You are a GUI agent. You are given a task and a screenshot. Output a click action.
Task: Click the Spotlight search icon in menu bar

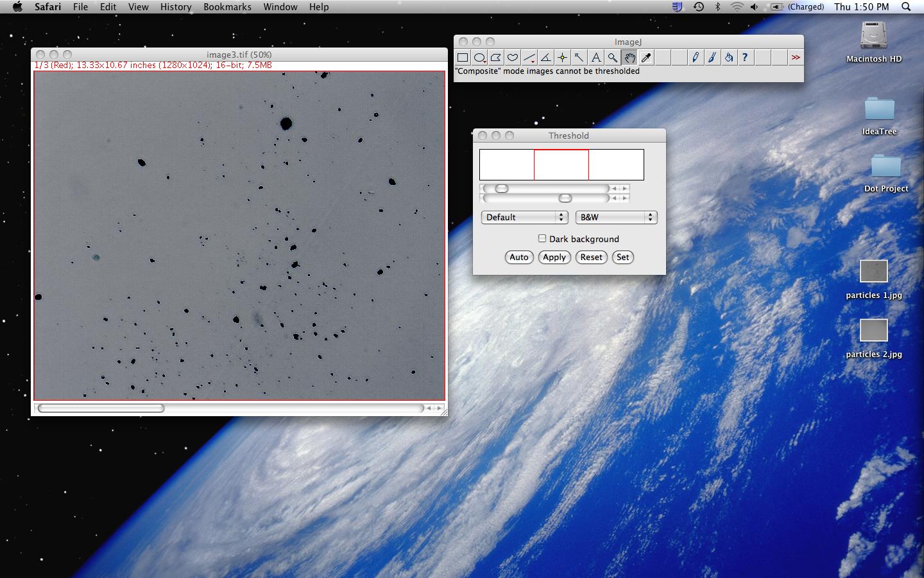tap(906, 6)
